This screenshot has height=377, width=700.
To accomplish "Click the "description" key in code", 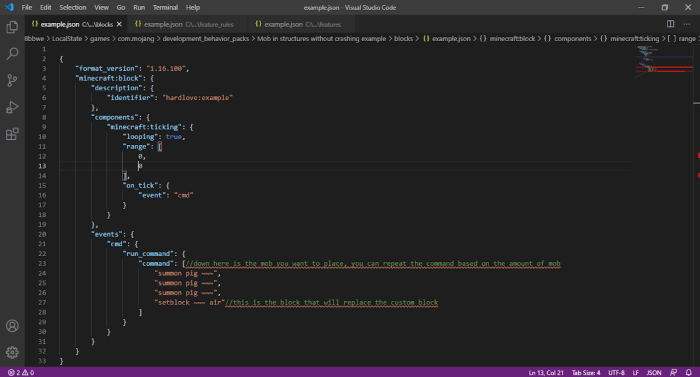I will [x=117, y=88].
